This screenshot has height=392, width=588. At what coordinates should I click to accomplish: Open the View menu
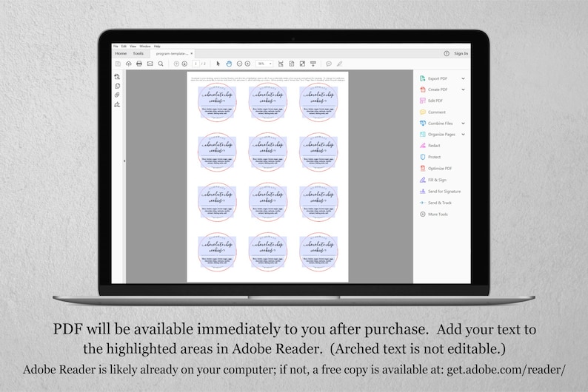click(133, 47)
